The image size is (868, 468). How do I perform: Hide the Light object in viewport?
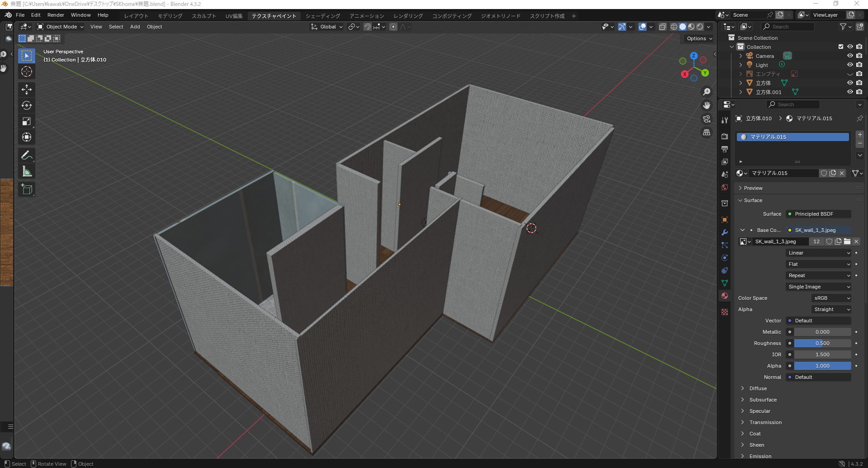coord(850,65)
